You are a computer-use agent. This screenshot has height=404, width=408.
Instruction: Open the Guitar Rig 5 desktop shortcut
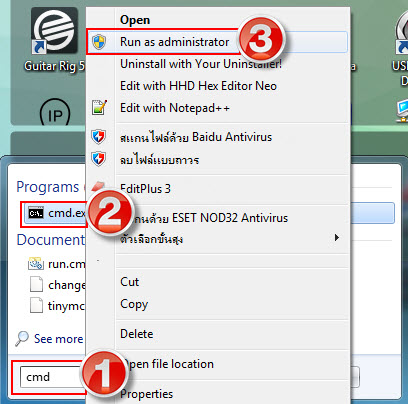pyautogui.click(x=55, y=39)
